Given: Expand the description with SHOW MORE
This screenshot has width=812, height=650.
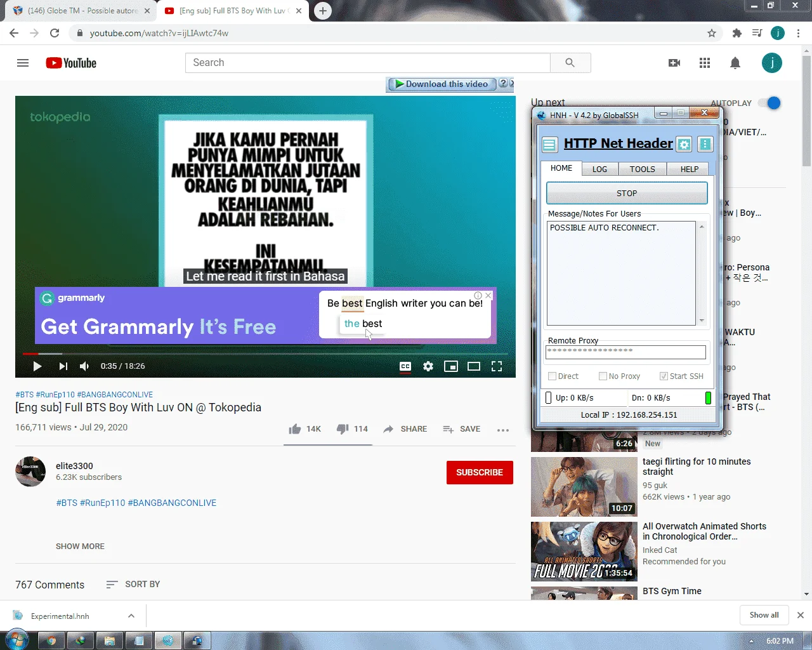Looking at the screenshot, I should (80, 547).
